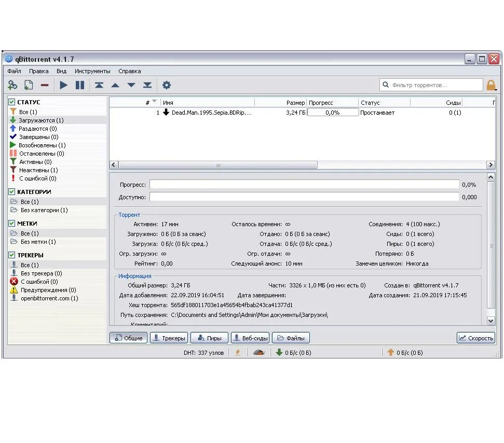Resume torrent with play icon

64,85
